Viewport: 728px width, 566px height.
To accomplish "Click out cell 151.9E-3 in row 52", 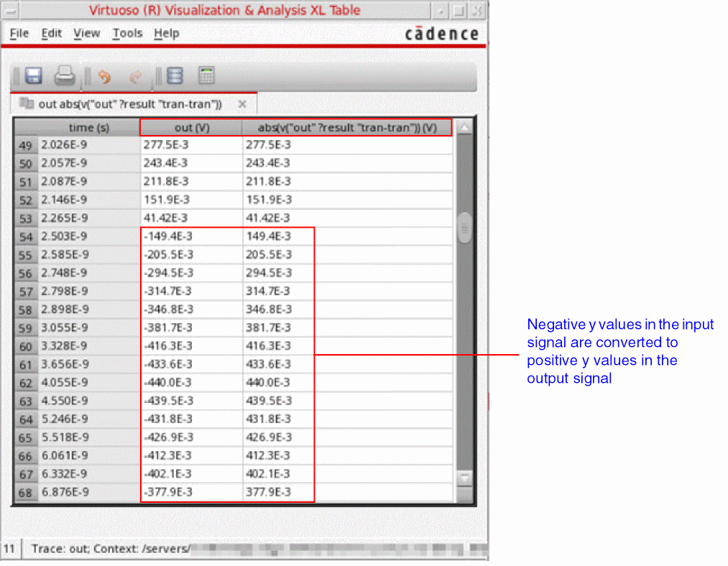I will click(x=191, y=200).
